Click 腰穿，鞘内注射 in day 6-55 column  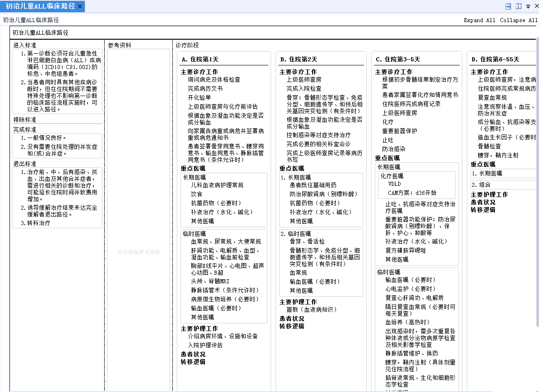click(x=498, y=155)
